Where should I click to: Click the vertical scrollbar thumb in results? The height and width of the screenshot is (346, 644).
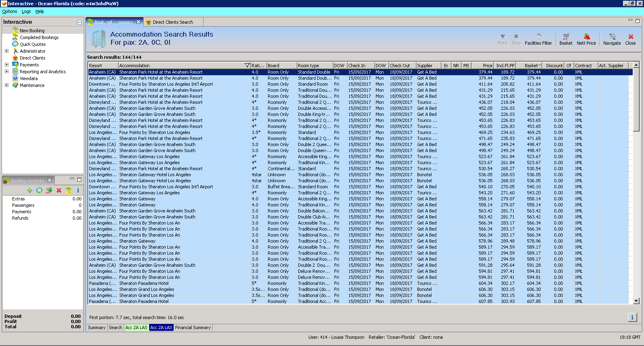click(636, 99)
